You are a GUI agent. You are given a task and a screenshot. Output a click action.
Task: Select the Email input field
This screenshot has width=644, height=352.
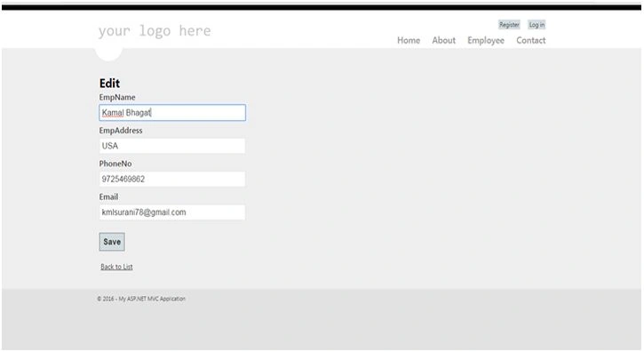pos(172,212)
